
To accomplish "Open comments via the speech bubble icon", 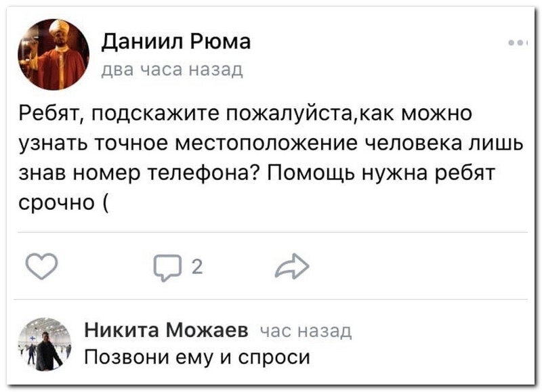I will coord(166,268).
